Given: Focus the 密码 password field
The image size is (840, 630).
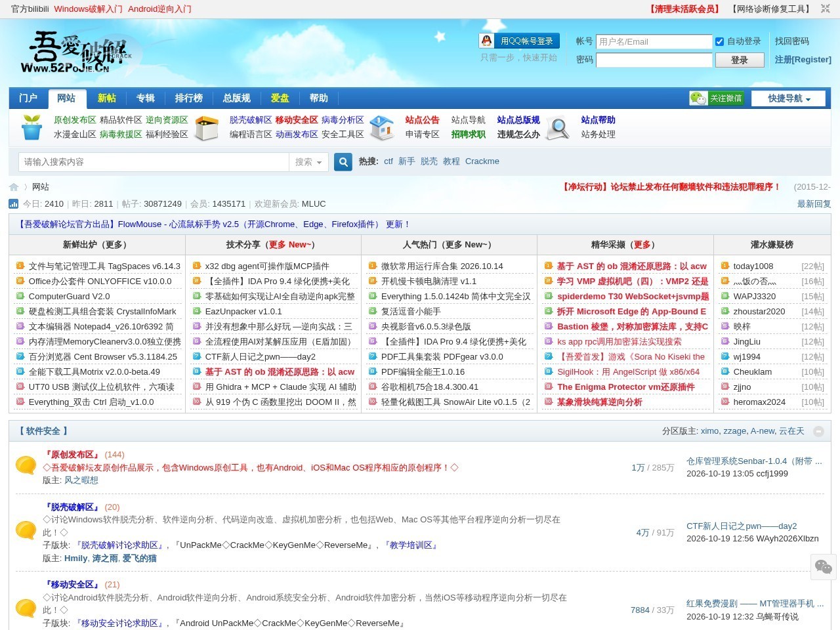Looking at the screenshot, I should tap(654, 60).
